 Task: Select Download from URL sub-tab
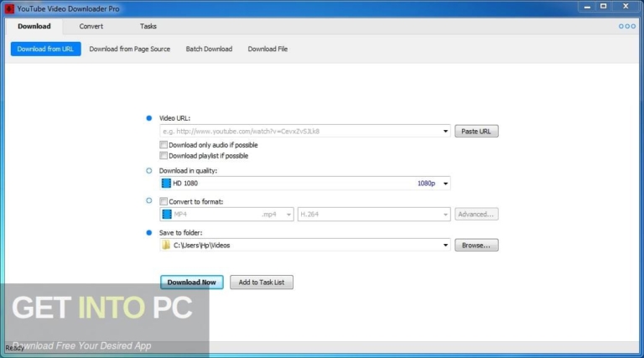click(45, 49)
